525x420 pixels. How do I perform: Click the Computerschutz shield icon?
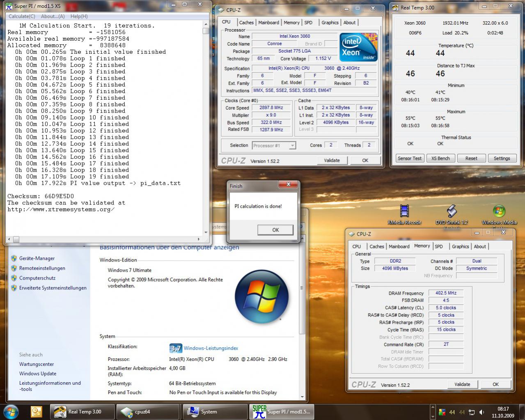(14, 278)
